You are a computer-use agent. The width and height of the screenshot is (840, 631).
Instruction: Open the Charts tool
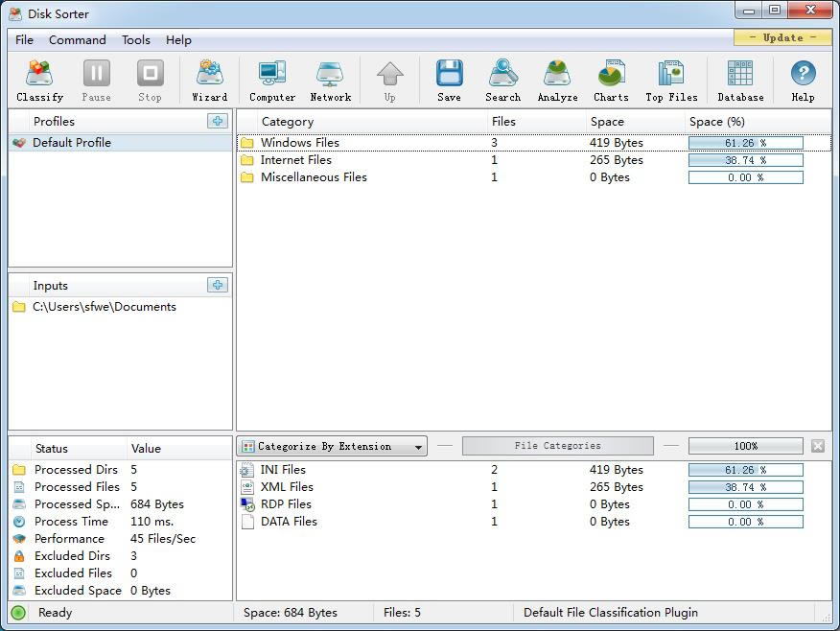click(611, 81)
